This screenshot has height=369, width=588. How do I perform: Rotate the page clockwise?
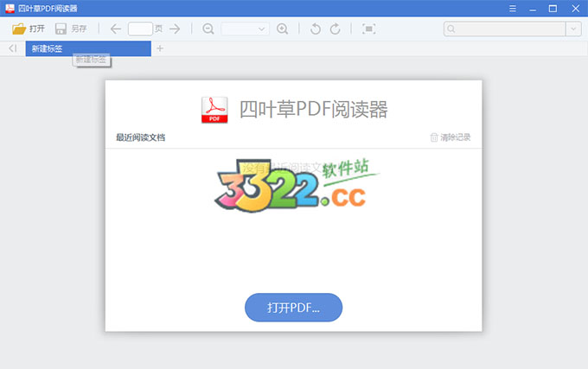tap(336, 29)
